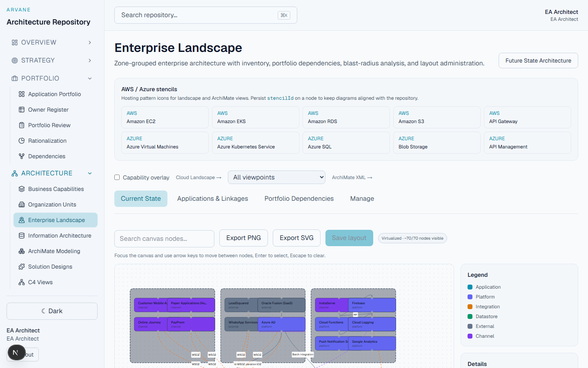
Task: Collapse the Architecture section chevron
Action: coord(90,173)
